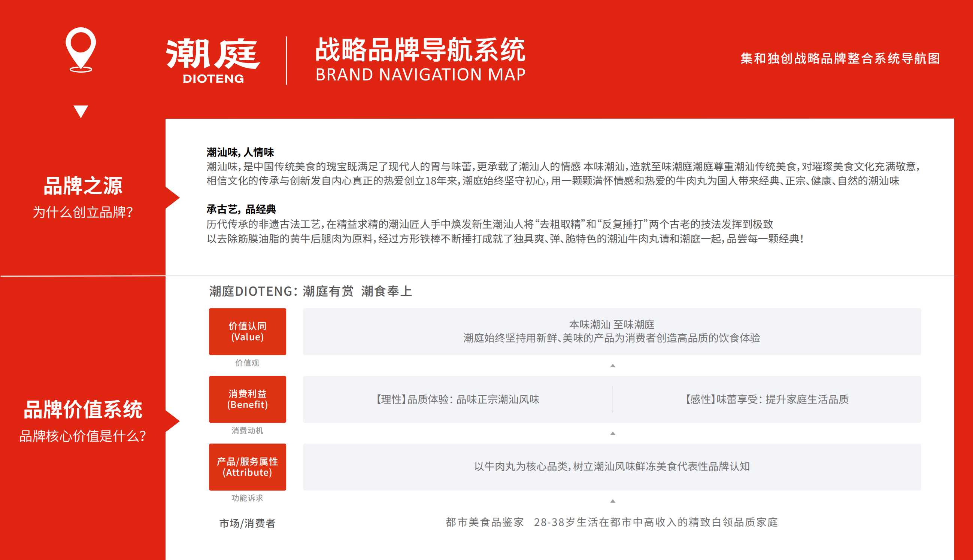Screen dimensions: 973x560
Task: Click the red arrow pointer beside 品牌之源
Action: 172,198
